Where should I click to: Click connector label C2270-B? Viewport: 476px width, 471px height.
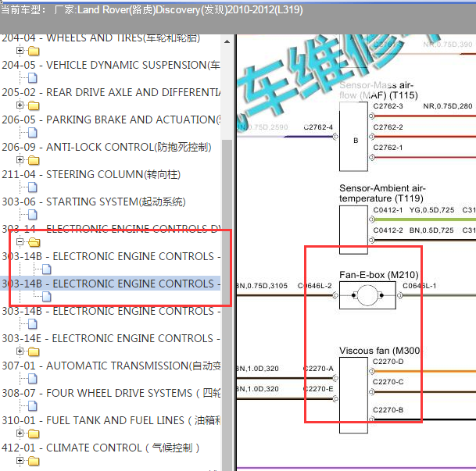point(388,410)
